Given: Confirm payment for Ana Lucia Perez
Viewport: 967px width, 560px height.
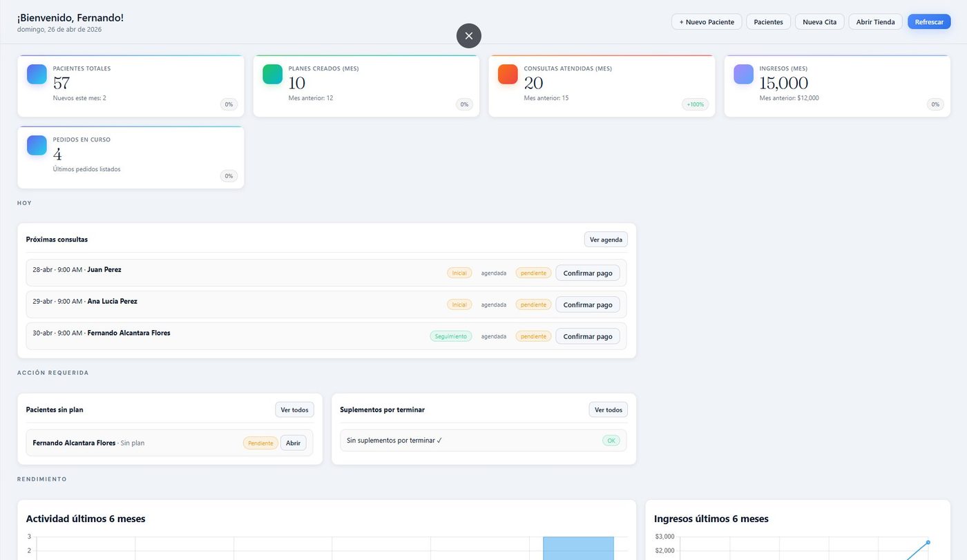Looking at the screenshot, I should click(x=588, y=305).
